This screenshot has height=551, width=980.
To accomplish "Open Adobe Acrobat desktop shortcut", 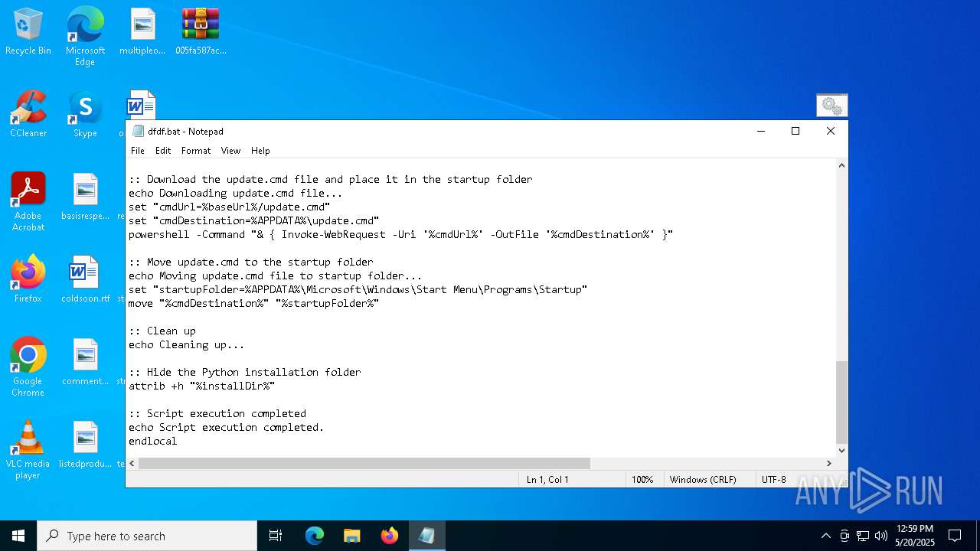I will click(x=28, y=202).
